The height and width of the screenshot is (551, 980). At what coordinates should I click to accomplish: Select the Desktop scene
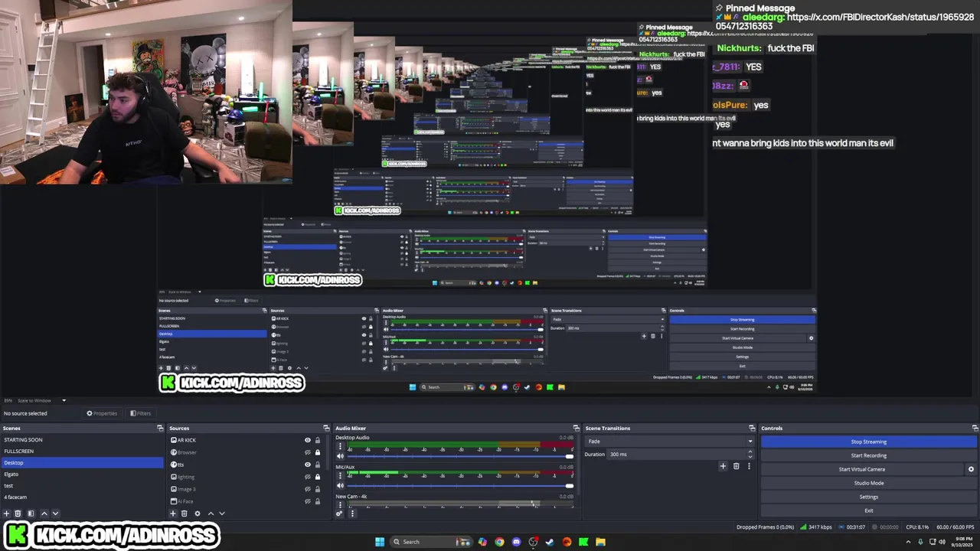(x=82, y=462)
